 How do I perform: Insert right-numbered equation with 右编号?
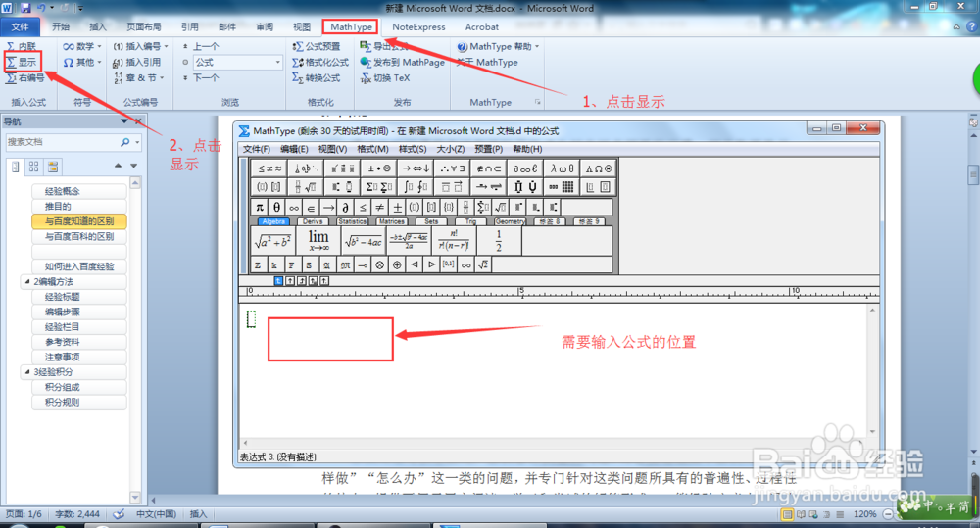(x=25, y=77)
